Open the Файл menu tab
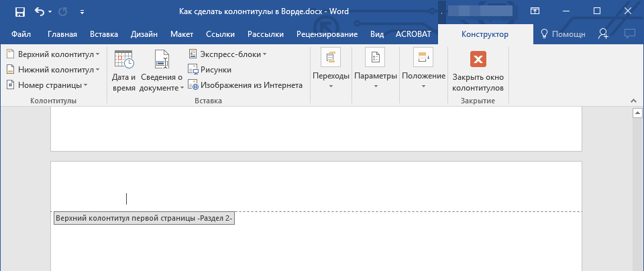This screenshot has height=271, width=644. (x=21, y=34)
